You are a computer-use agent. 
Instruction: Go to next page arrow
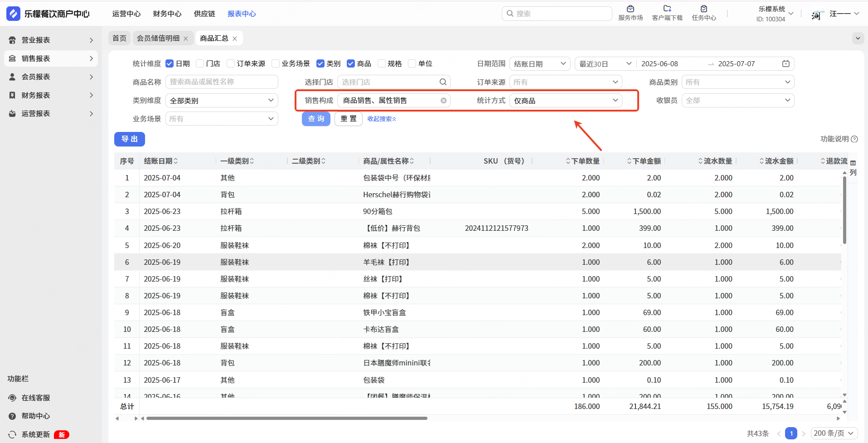(x=804, y=433)
